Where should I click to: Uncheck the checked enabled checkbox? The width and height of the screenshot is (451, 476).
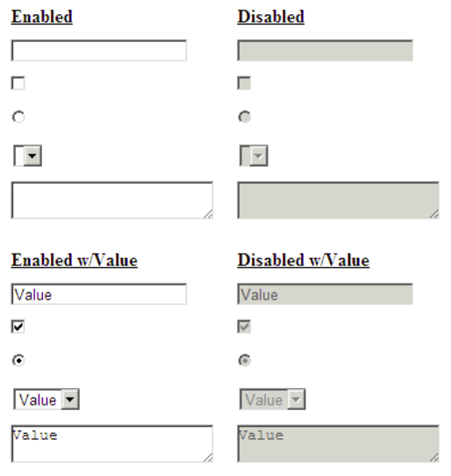pos(18,327)
